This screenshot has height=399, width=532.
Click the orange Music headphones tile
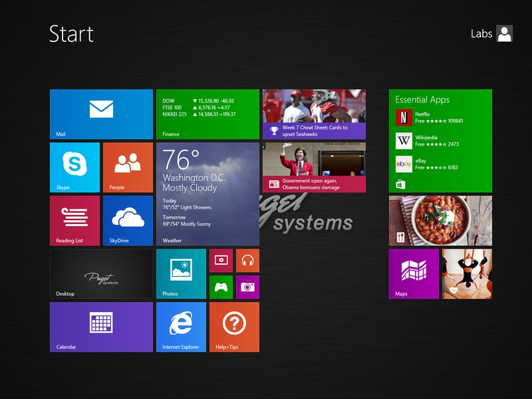pyautogui.click(x=247, y=261)
